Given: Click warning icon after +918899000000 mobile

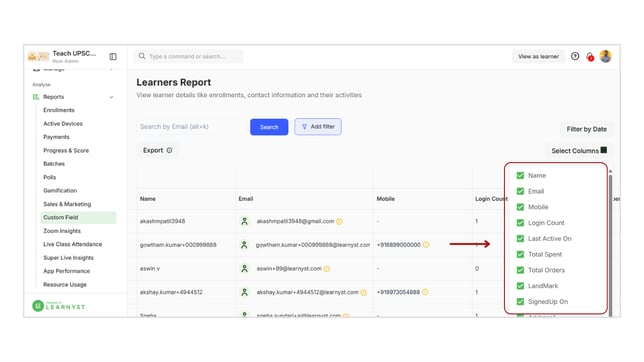Looking at the screenshot, I should point(426,244).
